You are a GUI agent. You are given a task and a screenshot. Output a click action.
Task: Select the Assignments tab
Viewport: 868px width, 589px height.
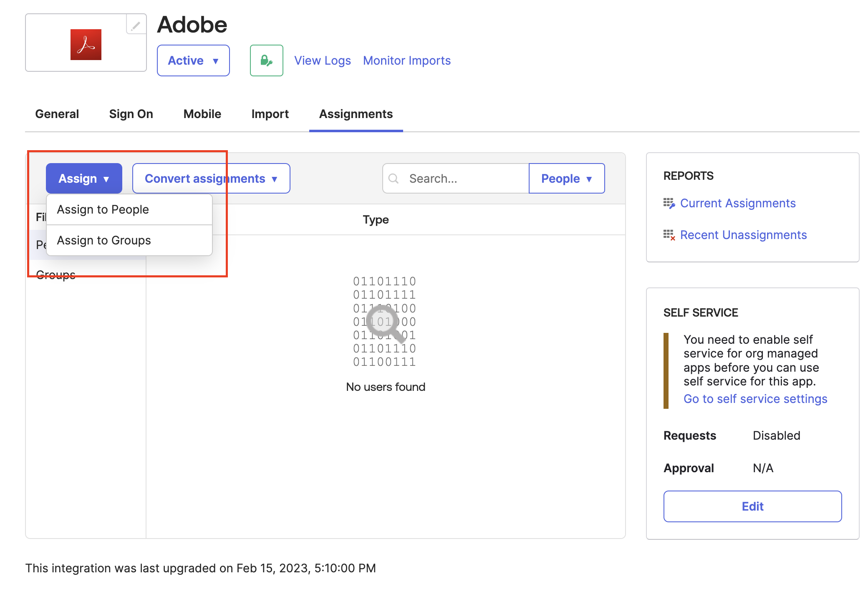356,114
